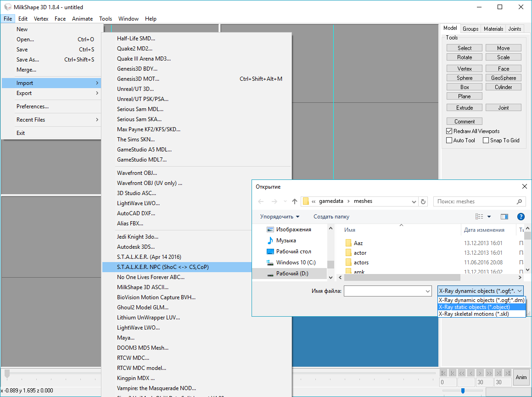The width and height of the screenshot is (532, 397).
Task: Expand the Recent Files submenu
Action: click(51, 120)
